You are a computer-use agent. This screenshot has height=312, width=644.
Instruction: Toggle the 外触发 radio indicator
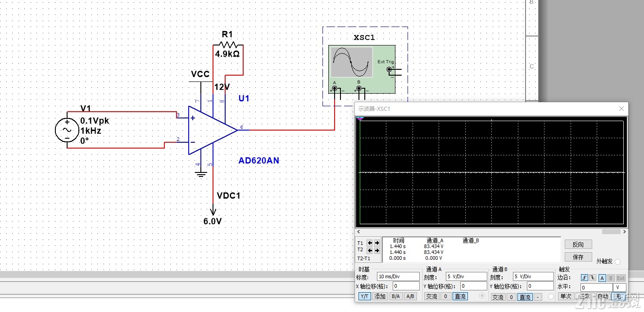[x=617, y=262]
